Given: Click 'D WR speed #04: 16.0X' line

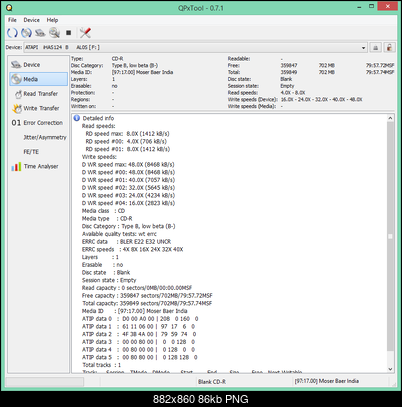Looking at the screenshot, I should point(128,203).
